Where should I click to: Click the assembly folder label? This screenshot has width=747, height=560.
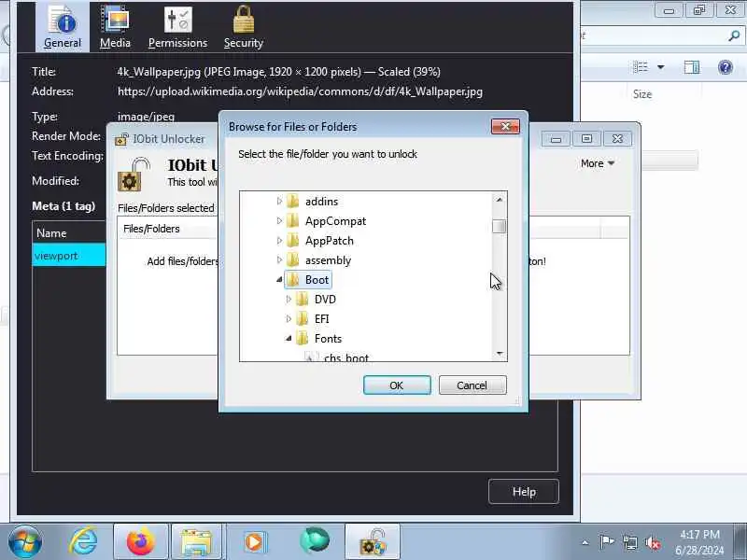[x=329, y=260]
